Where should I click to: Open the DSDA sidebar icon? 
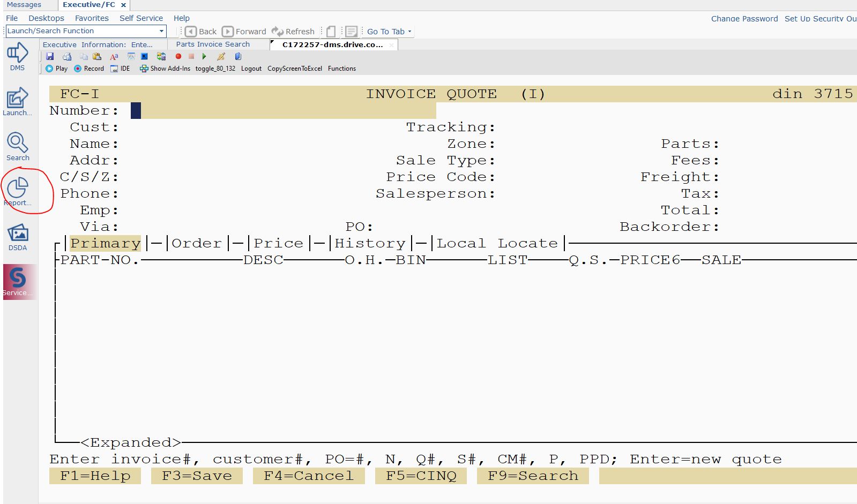pos(17,237)
